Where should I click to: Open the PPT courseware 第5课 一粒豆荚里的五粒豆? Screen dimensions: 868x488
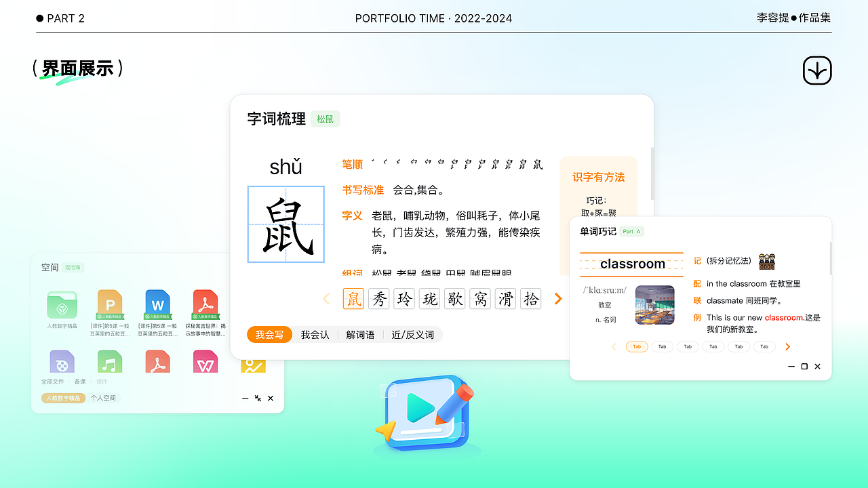(110, 305)
